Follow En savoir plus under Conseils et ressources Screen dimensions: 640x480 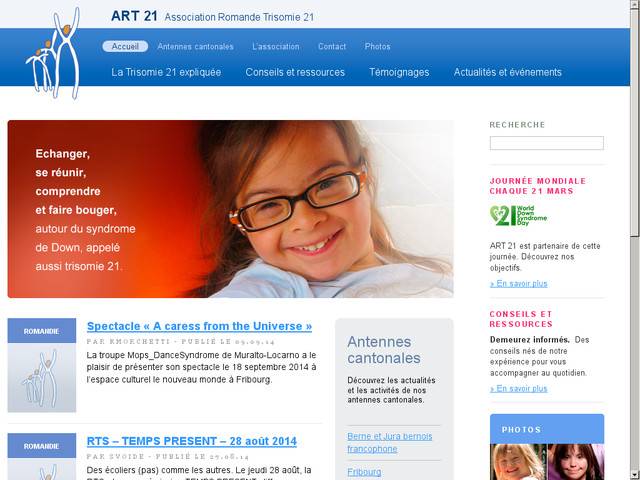tap(518, 389)
